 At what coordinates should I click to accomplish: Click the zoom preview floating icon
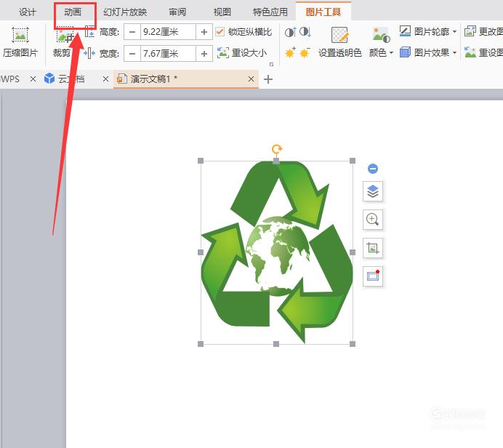[x=373, y=220]
